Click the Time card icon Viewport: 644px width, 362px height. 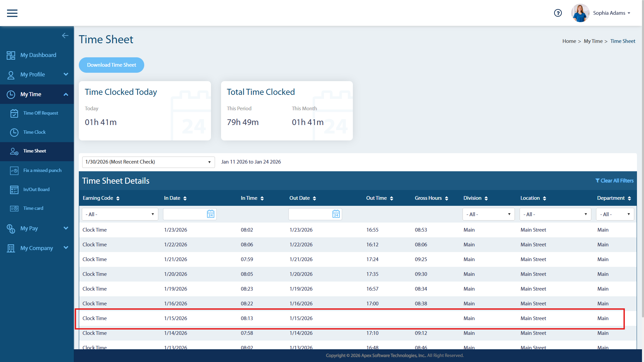click(x=14, y=208)
